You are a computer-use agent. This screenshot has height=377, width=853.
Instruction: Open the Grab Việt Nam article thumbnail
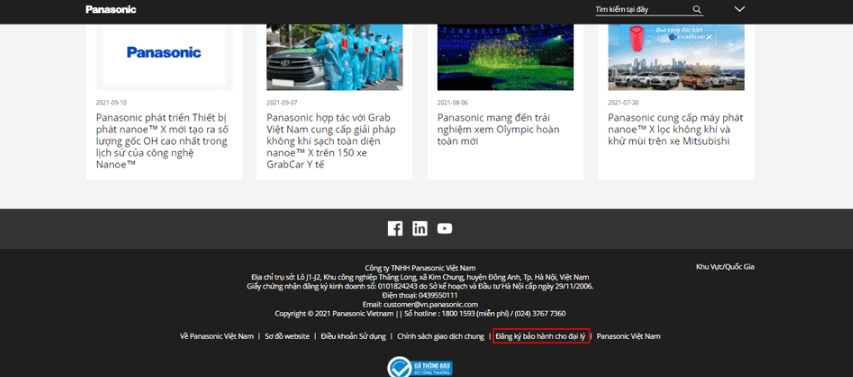[335, 57]
